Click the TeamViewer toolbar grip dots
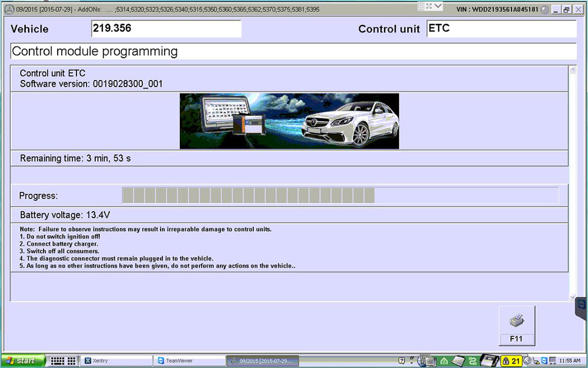 [x=421, y=6]
